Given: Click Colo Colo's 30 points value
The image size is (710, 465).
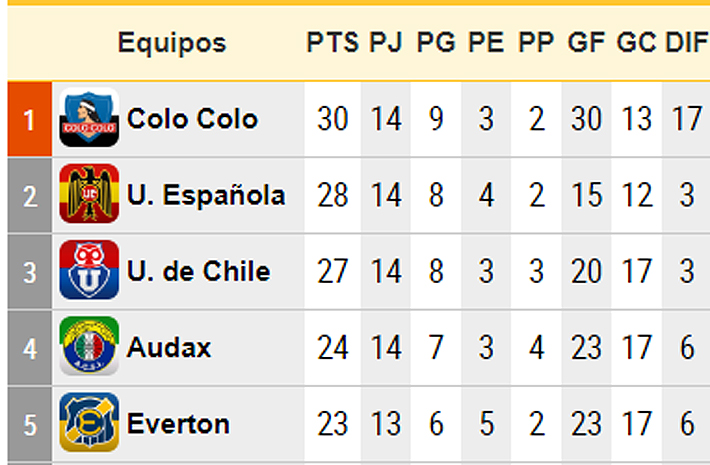Looking at the screenshot, I should click(333, 119).
